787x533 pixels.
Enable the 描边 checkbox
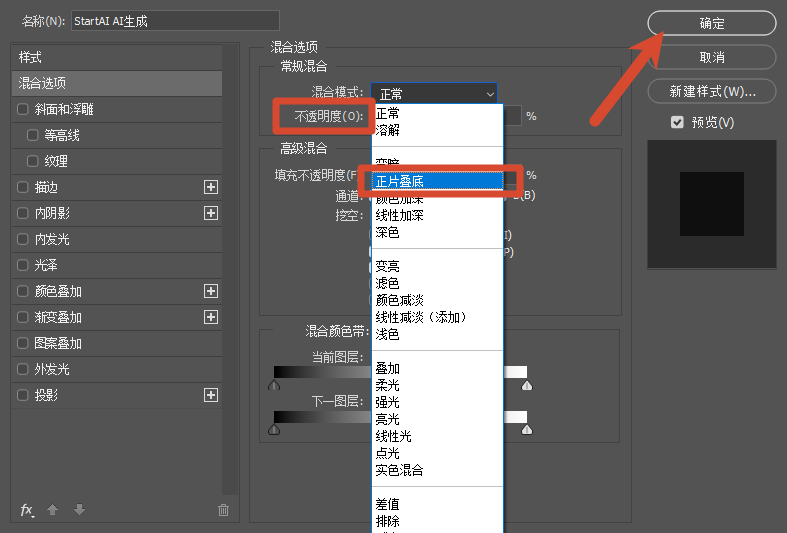tap(23, 187)
